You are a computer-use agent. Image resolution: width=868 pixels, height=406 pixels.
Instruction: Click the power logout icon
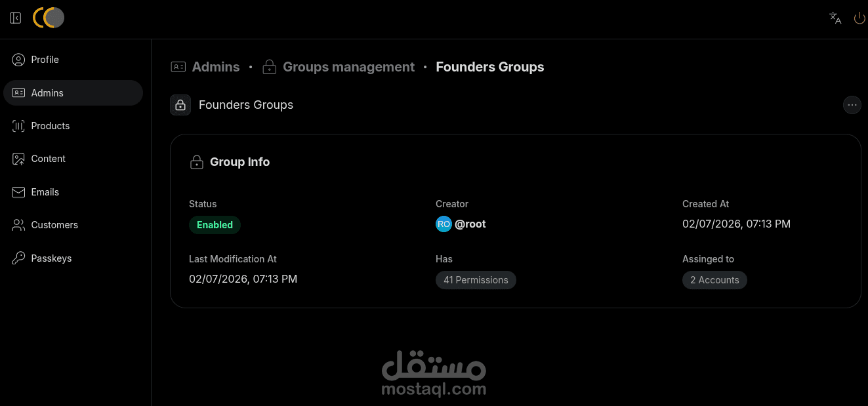click(x=859, y=18)
